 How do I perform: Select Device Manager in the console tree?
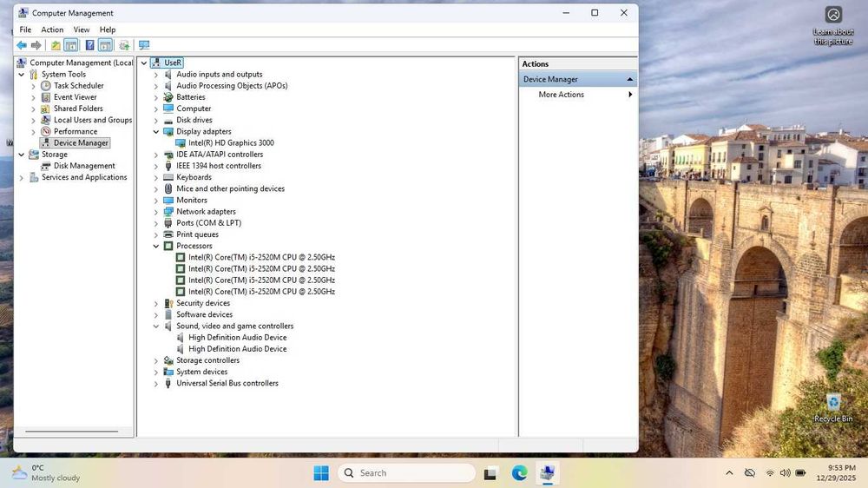click(x=81, y=143)
